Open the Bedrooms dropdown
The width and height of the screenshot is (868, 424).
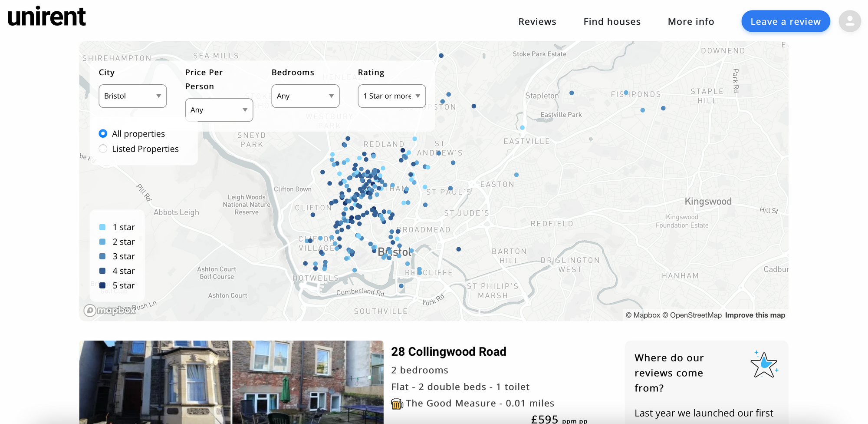tap(305, 96)
